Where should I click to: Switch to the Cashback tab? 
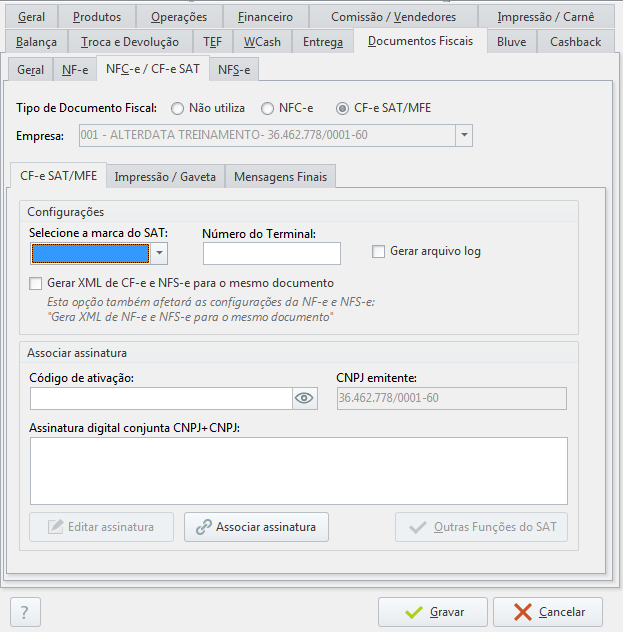(x=575, y=42)
